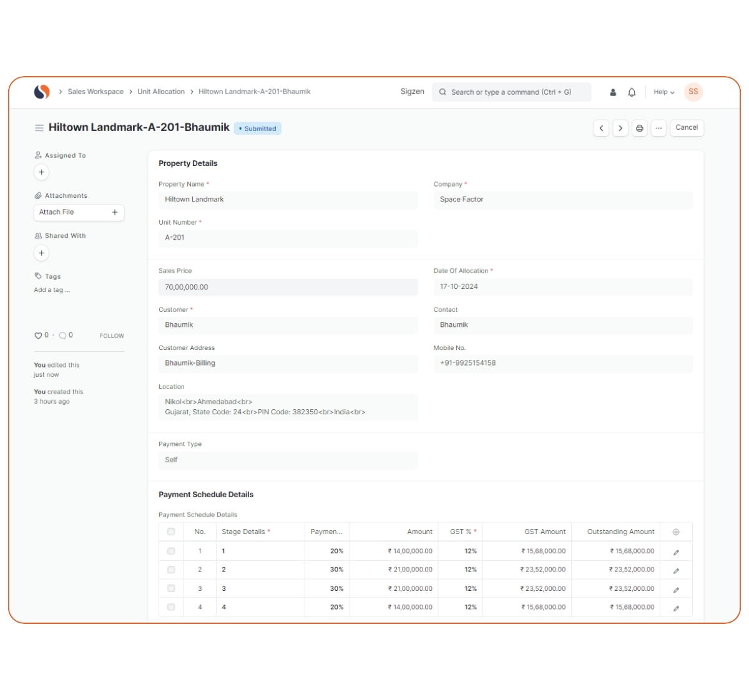
Task: Click the app logo home icon
Action: pos(42,92)
